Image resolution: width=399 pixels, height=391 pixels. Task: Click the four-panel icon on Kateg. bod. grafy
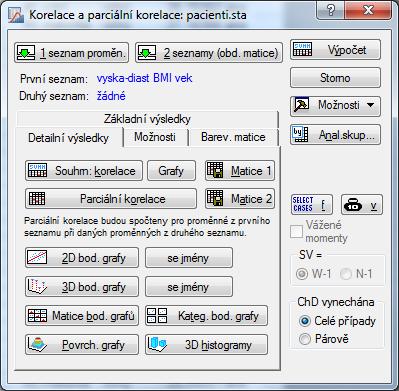[157, 315]
